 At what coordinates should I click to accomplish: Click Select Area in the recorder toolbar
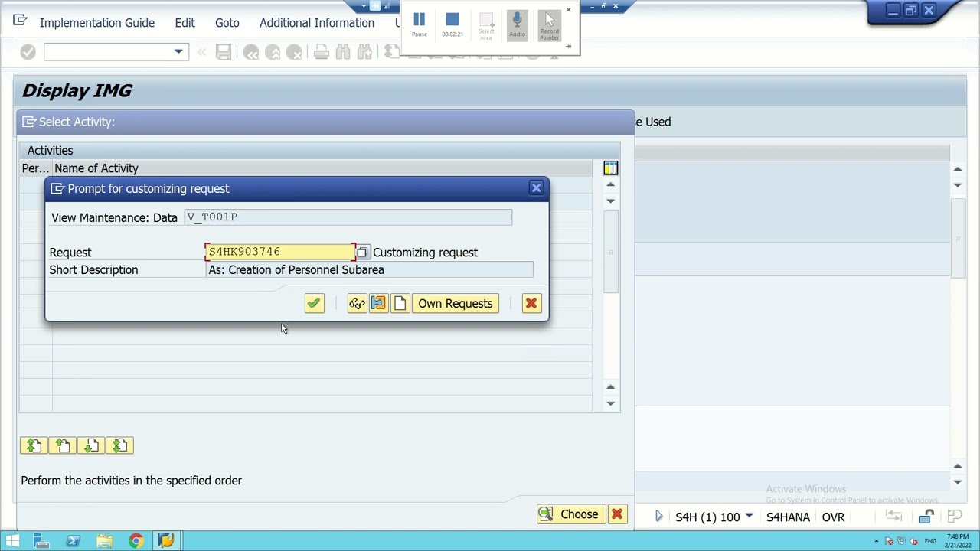coord(486,26)
